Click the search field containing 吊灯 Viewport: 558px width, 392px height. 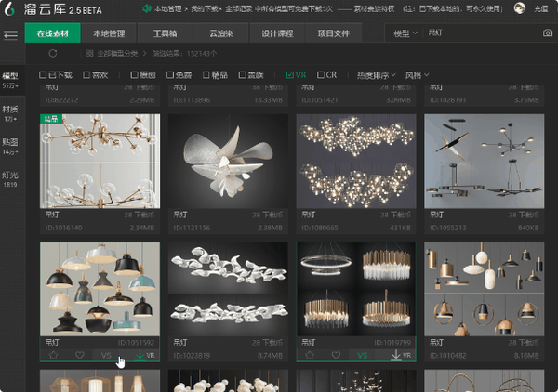[x=482, y=33]
